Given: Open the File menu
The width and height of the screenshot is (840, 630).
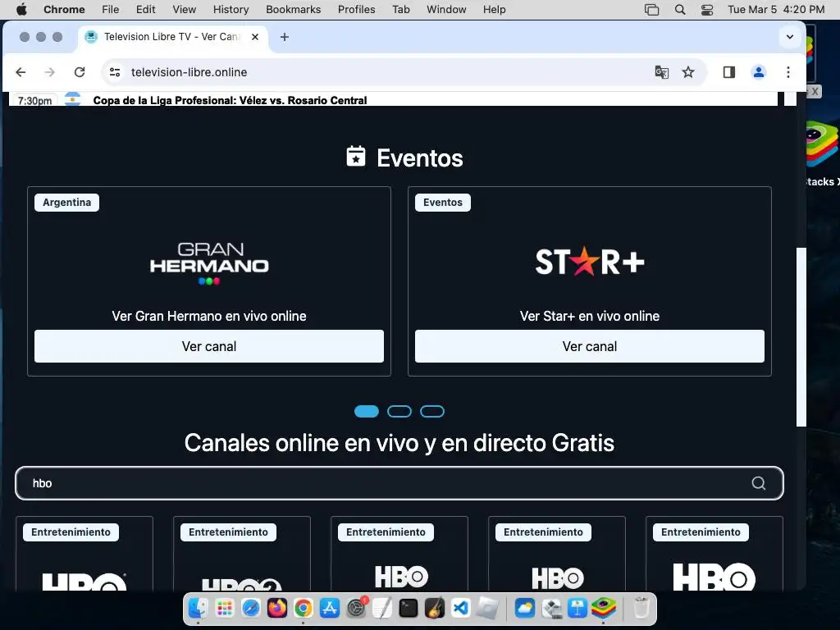Looking at the screenshot, I should 111,10.
